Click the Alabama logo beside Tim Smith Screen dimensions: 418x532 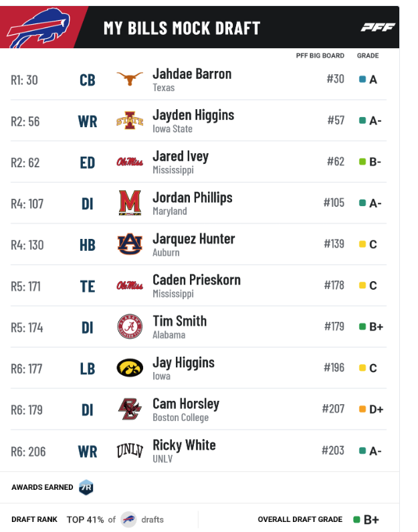coord(130,327)
